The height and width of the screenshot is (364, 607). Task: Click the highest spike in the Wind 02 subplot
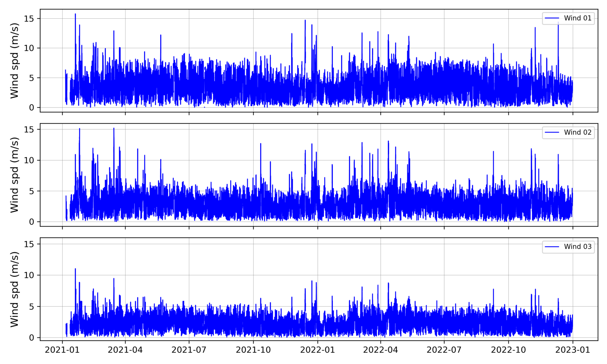click(x=114, y=128)
